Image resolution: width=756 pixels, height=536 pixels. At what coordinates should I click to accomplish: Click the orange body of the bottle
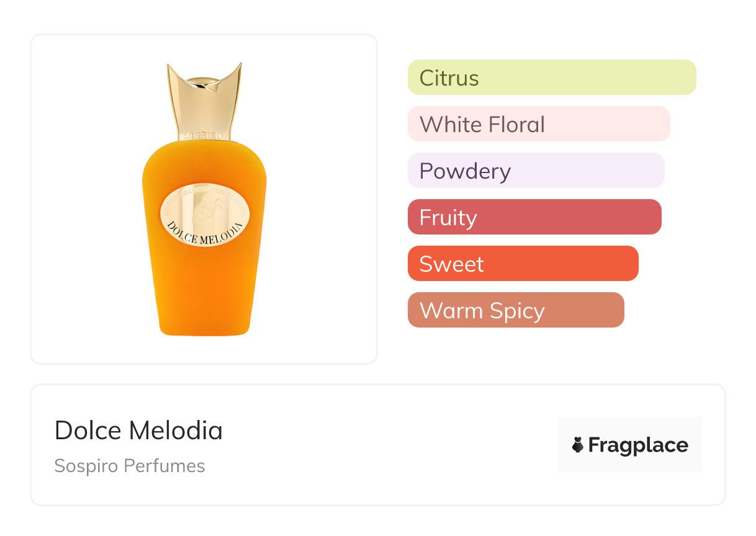pyautogui.click(x=204, y=279)
